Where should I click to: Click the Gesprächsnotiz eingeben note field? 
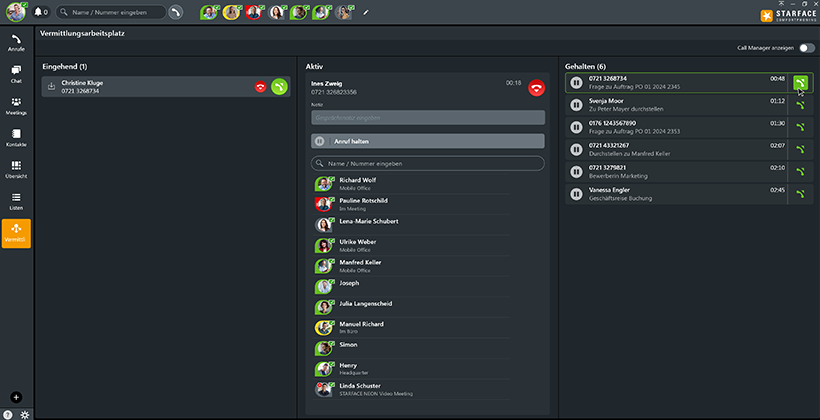click(x=428, y=118)
